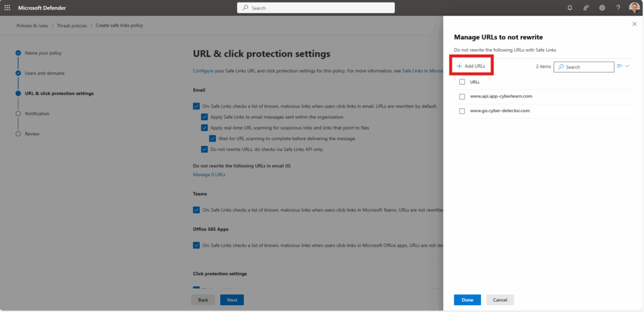Open the user profile avatar
Image resolution: width=644 pixels, height=312 pixels.
(x=634, y=8)
